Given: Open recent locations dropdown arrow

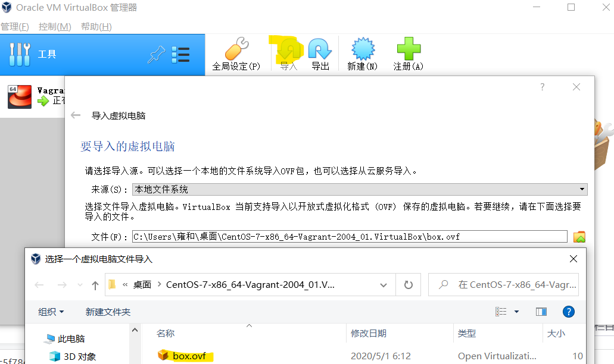Looking at the screenshot, I should tap(80, 285).
